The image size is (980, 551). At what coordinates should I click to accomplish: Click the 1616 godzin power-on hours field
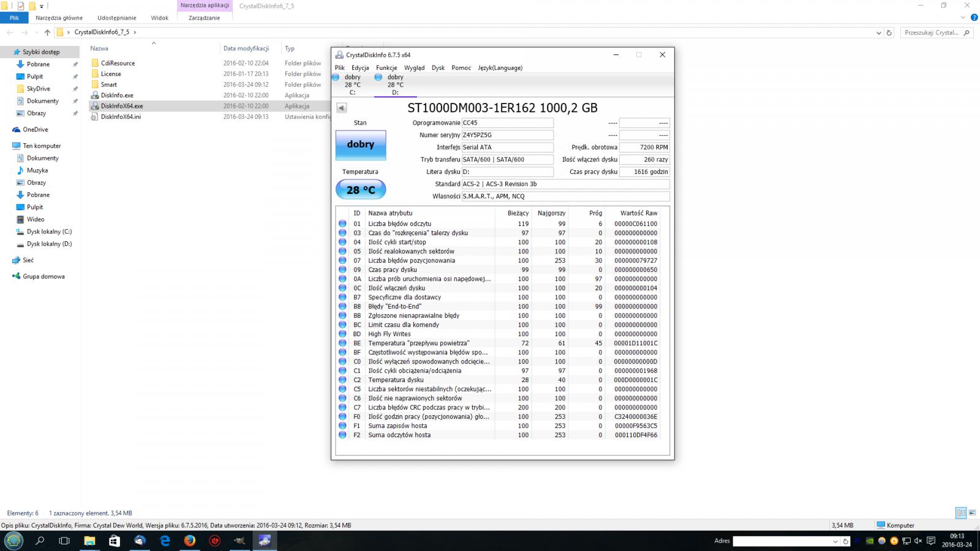644,172
